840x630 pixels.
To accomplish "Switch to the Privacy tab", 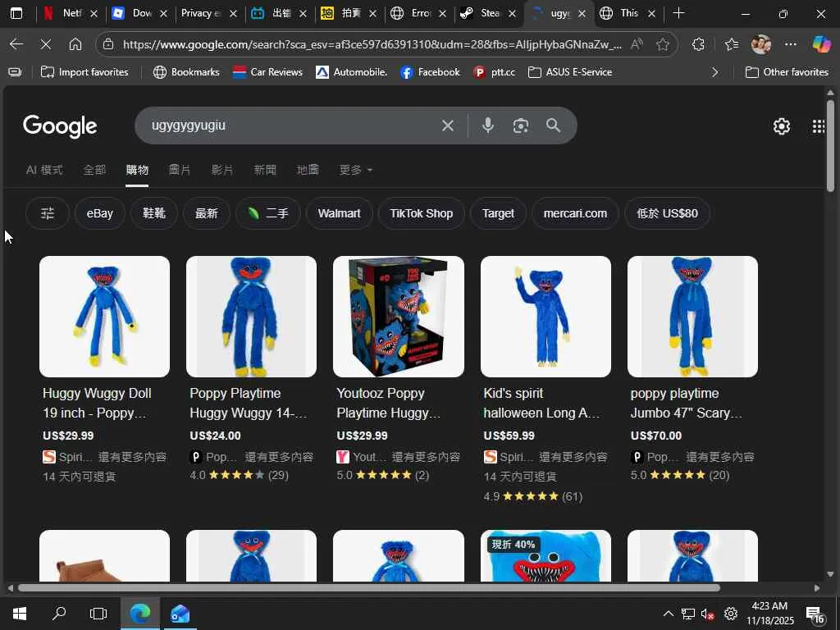I will click(209, 13).
